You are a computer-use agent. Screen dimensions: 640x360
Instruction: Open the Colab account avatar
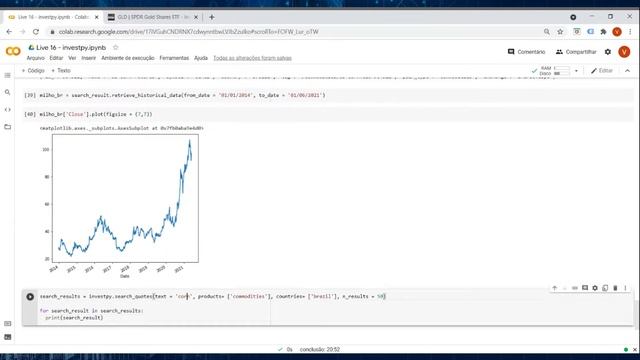[x=624, y=52]
